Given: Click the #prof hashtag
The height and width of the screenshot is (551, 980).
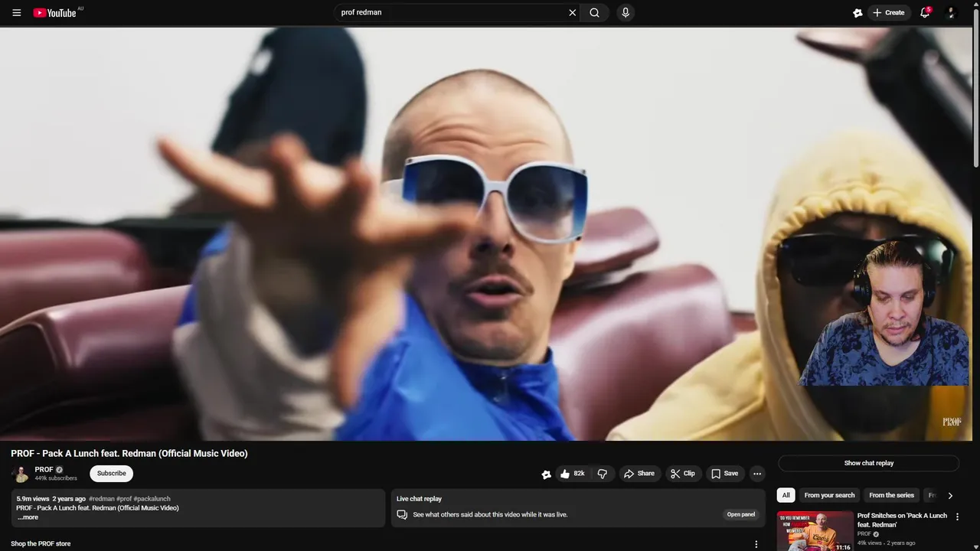Looking at the screenshot, I should [x=124, y=499].
